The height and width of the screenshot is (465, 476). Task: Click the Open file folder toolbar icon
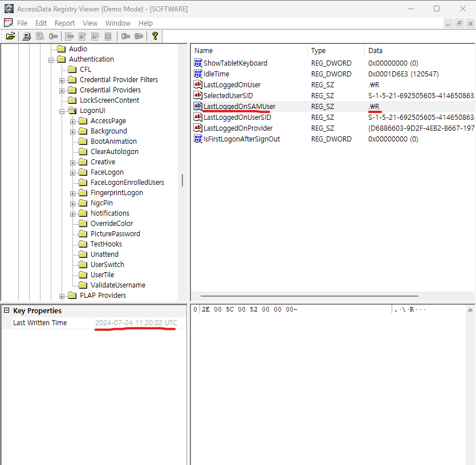click(10, 36)
